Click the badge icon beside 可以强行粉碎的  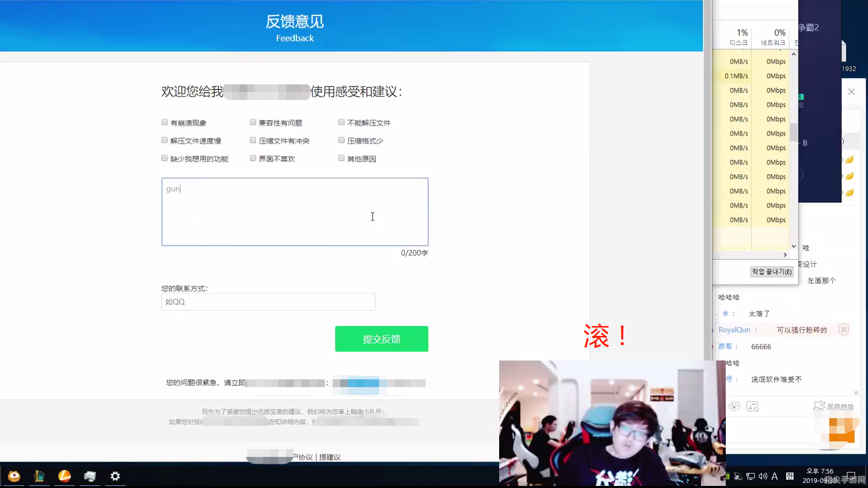tap(843, 330)
